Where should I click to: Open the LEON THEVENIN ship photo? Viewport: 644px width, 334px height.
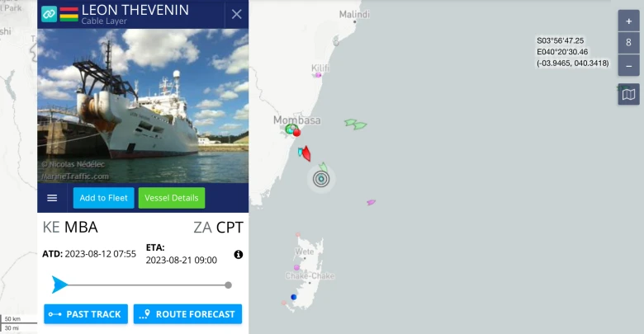[x=143, y=106]
